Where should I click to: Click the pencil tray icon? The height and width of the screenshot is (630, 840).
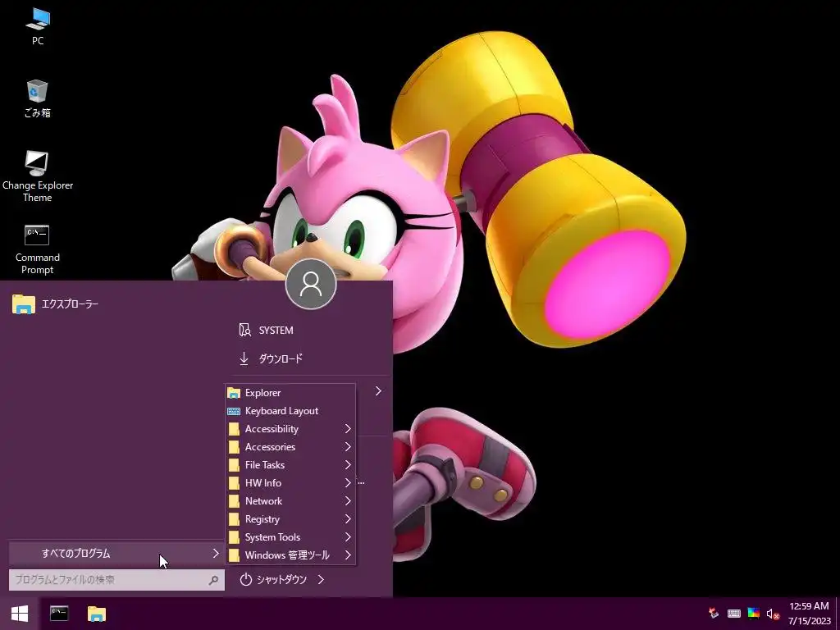714,614
